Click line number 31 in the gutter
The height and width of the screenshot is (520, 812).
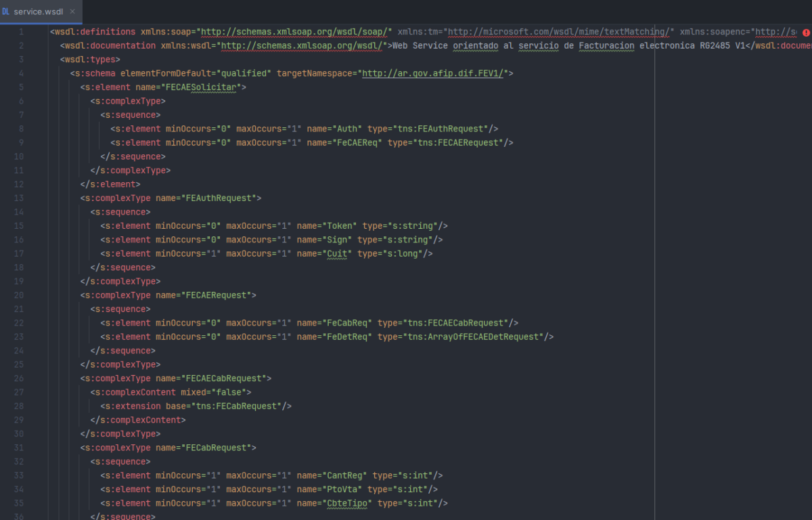(19, 448)
